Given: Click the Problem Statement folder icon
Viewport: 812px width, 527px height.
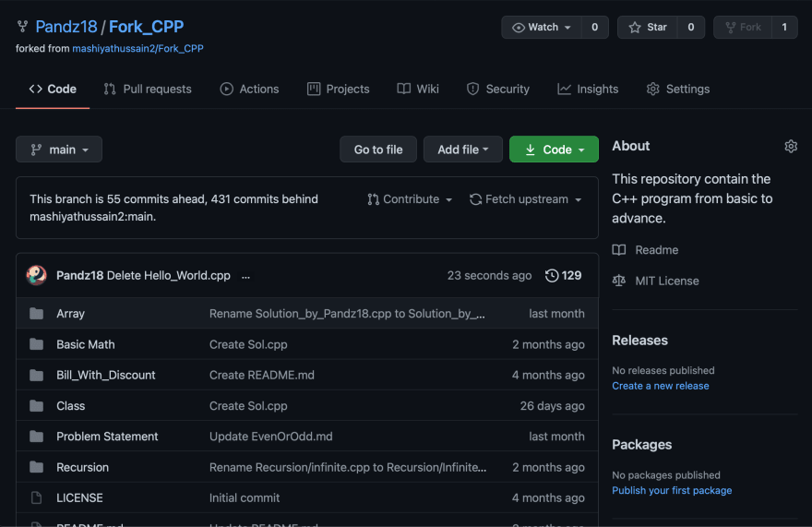Looking at the screenshot, I should coord(36,437).
